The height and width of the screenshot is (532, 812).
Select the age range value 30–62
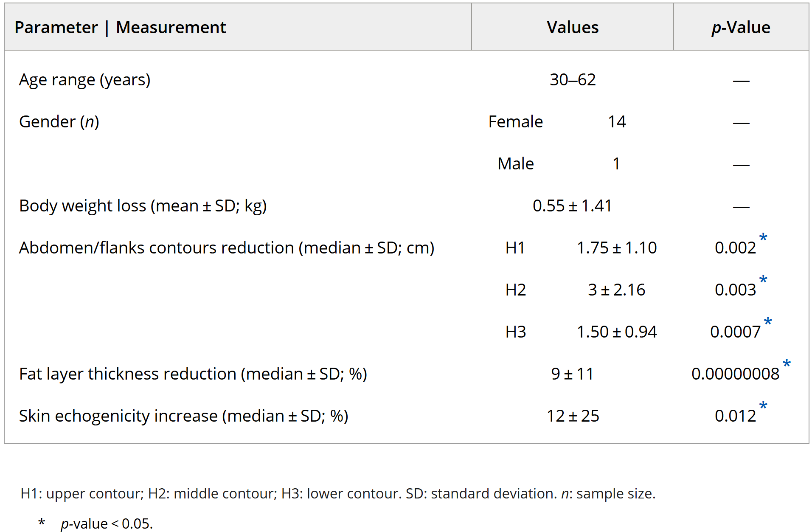click(572, 80)
